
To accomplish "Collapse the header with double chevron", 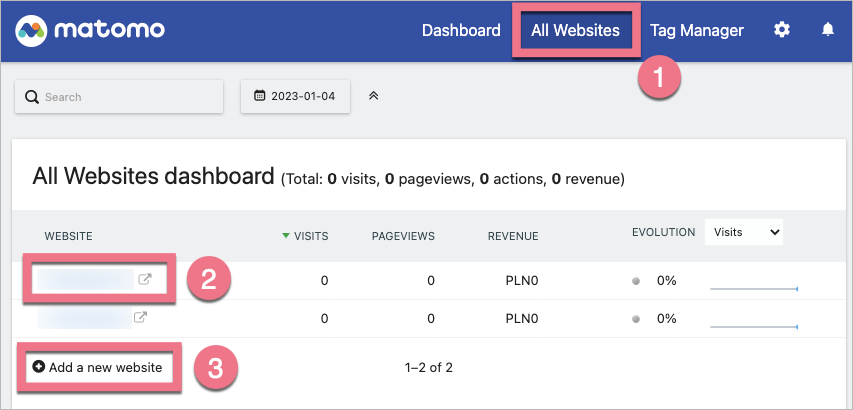I will [x=374, y=96].
